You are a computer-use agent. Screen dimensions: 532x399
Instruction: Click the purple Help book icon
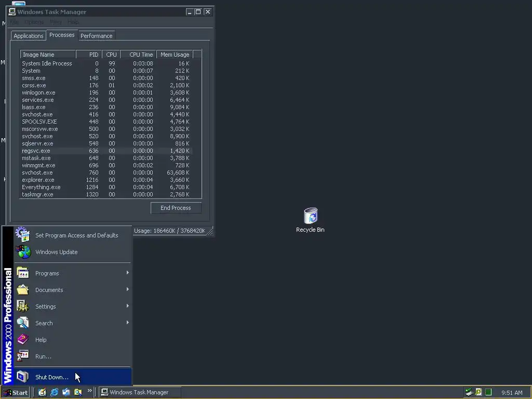tap(23, 339)
